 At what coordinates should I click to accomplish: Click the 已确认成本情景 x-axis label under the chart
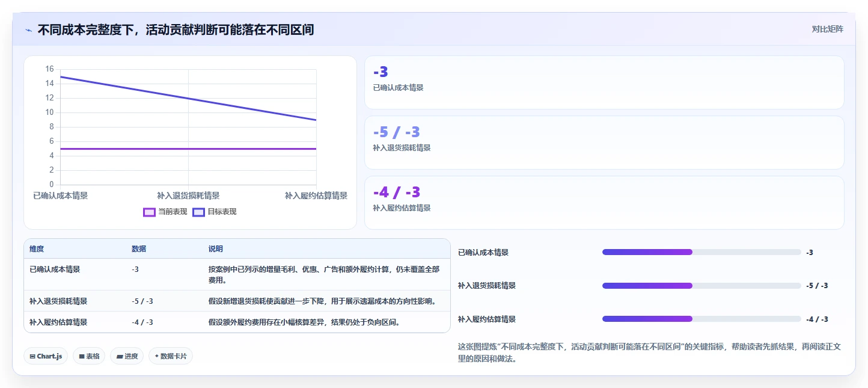[61, 196]
